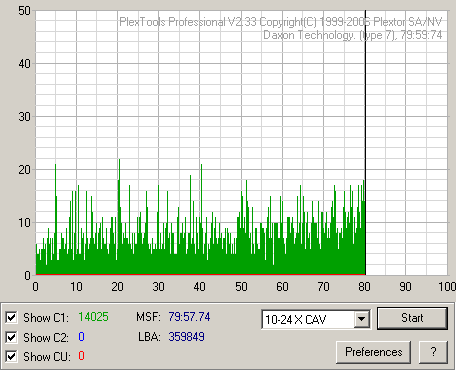Click the Daxon Technology disc info text

353,35
